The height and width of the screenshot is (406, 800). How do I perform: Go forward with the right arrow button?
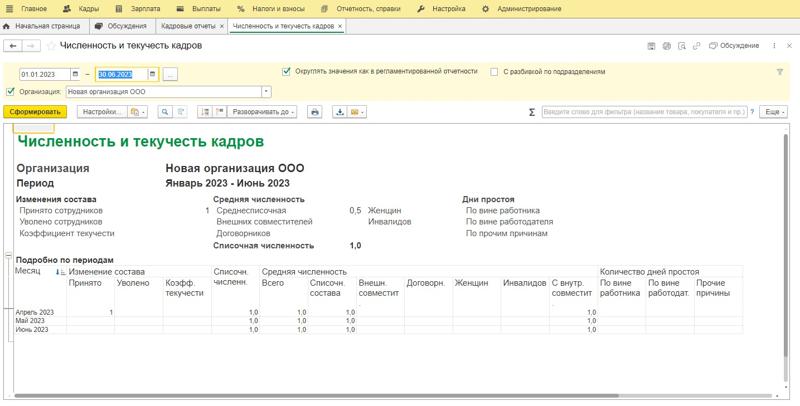tap(31, 46)
